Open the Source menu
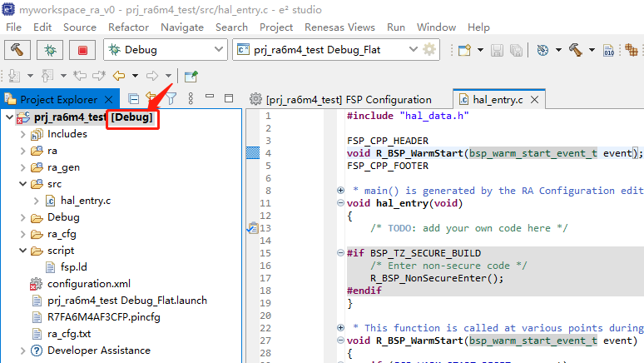644x363 pixels. pyautogui.click(x=80, y=27)
